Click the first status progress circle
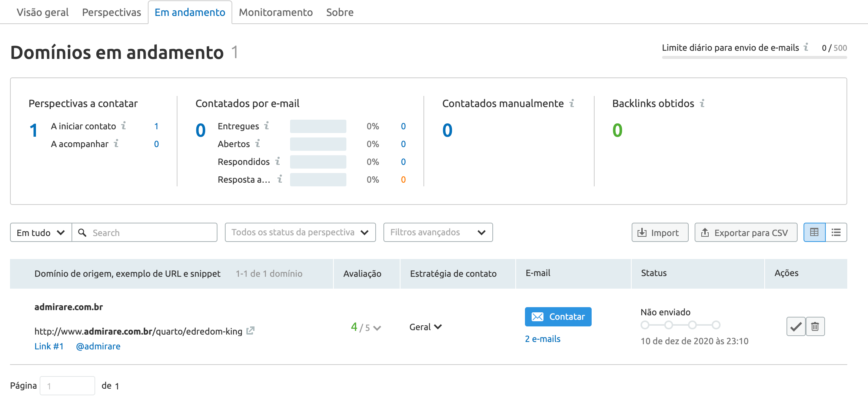The height and width of the screenshot is (412, 868). 645,325
